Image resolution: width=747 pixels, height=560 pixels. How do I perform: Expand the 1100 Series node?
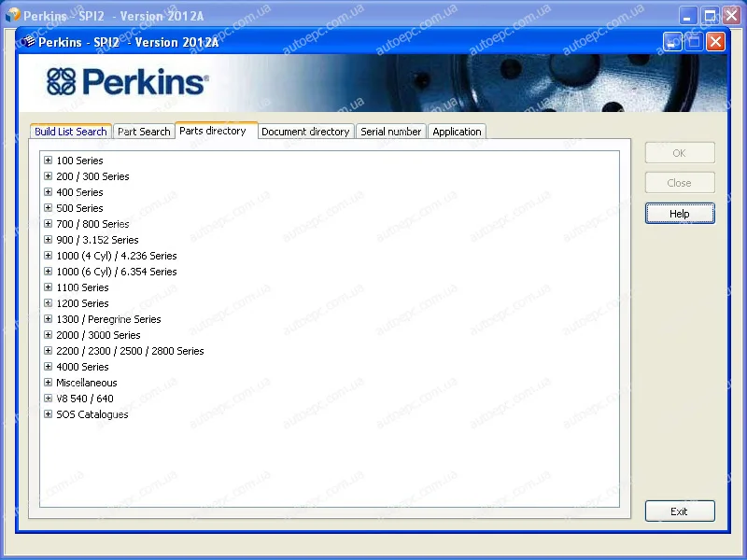point(49,287)
